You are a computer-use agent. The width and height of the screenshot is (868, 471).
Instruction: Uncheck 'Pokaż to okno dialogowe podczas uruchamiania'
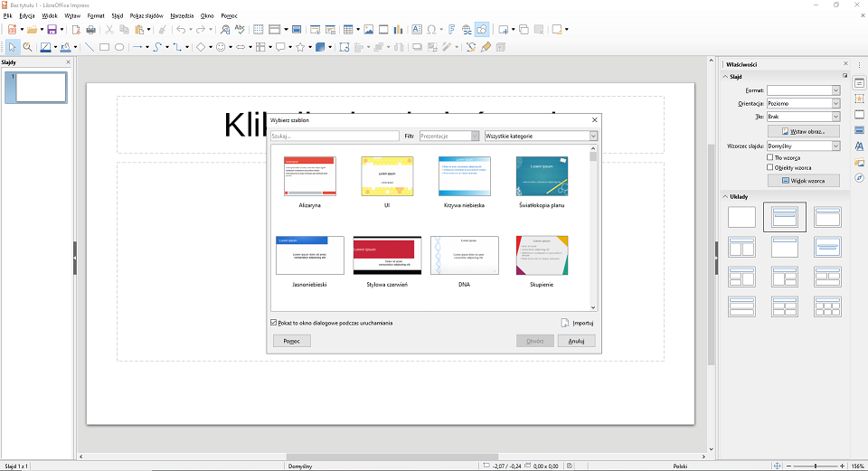point(274,323)
